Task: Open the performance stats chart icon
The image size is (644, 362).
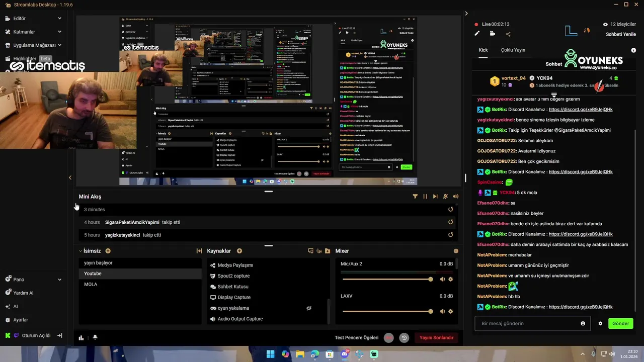Action: [x=81, y=337]
